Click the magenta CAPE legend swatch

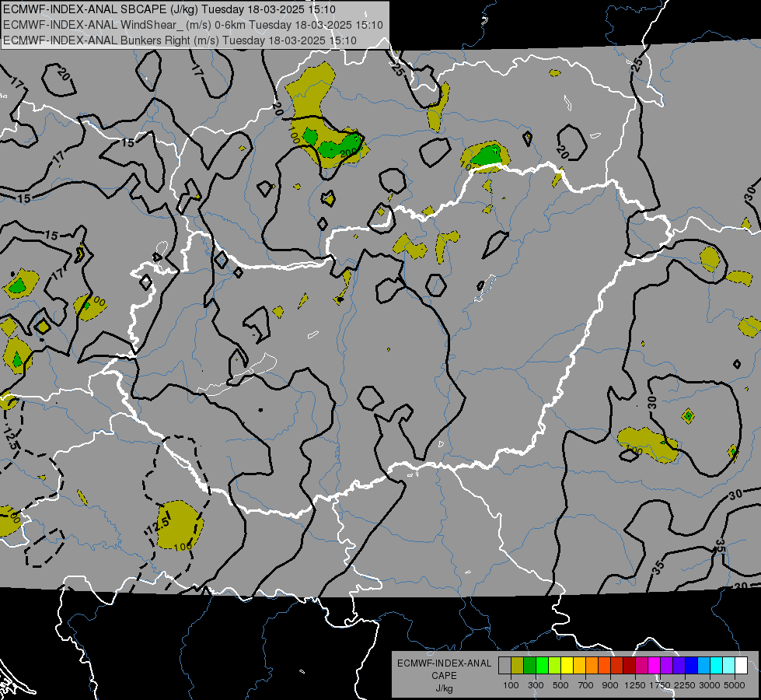[655, 665]
